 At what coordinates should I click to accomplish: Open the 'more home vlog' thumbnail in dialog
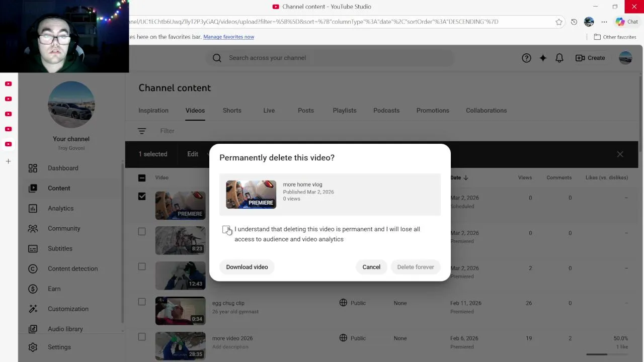coord(251,195)
